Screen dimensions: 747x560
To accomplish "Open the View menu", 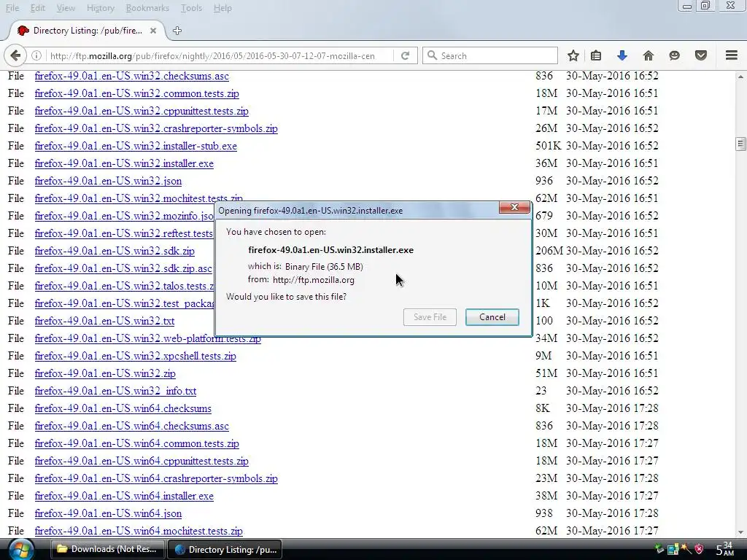I will pos(66,8).
